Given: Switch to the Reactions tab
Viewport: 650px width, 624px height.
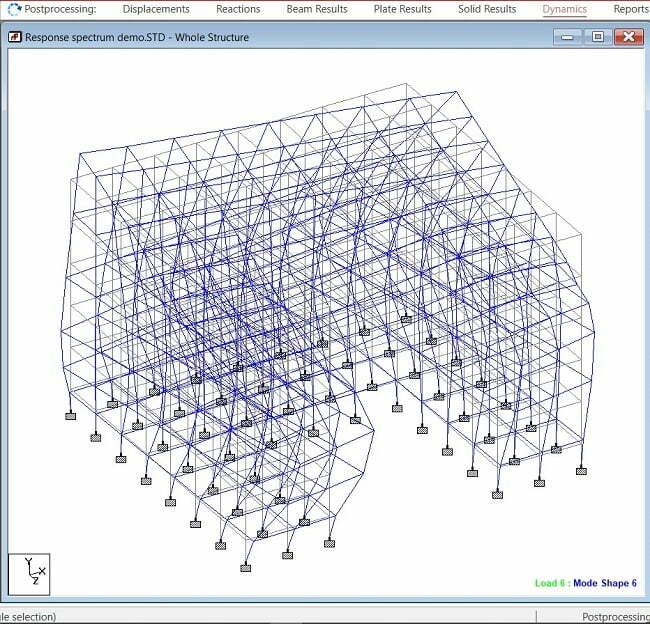Looking at the screenshot, I should pyautogui.click(x=238, y=9).
